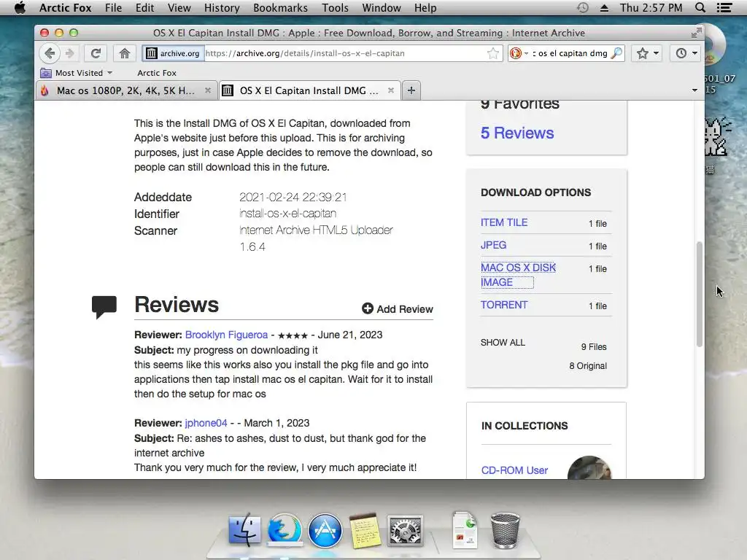Image resolution: width=747 pixels, height=560 pixels.
Task: Reload the current page
Action: [x=96, y=53]
